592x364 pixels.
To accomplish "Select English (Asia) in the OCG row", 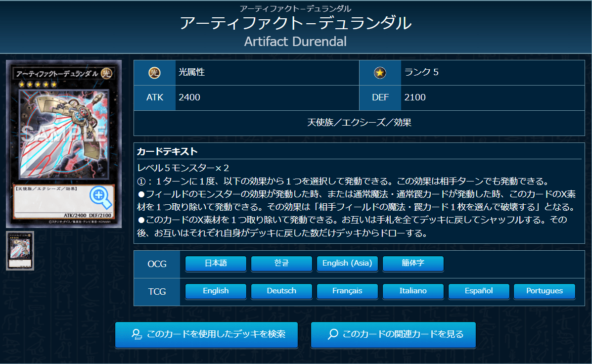I will pyautogui.click(x=347, y=264).
